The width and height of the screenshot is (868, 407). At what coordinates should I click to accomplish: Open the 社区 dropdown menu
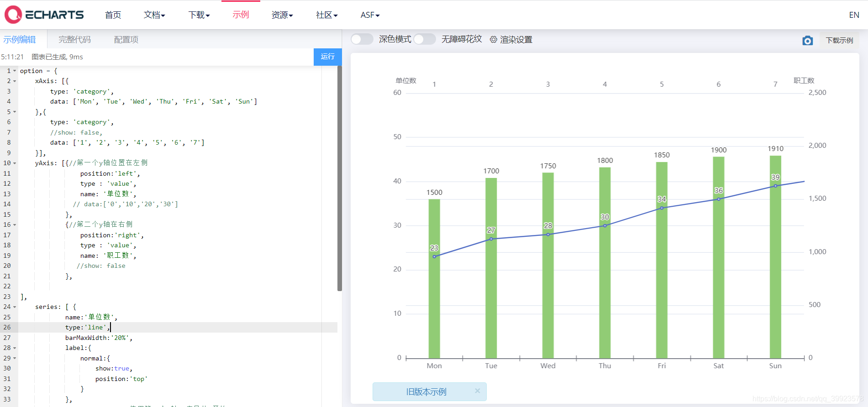click(x=327, y=15)
